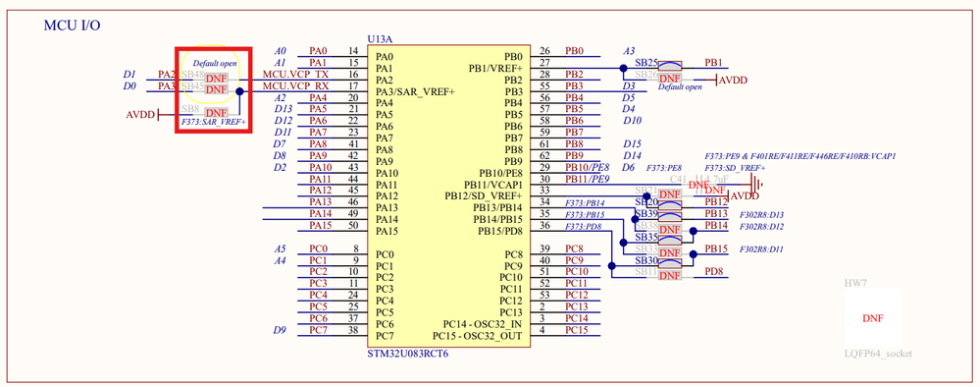Image resolution: width=980 pixels, height=387 pixels.
Task: Click the LQFP64_socket label
Action: click(878, 354)
